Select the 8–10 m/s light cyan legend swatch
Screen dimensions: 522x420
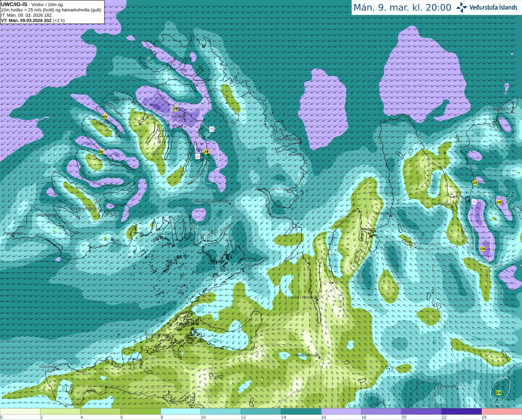pyautogui.click(x=181, y=411)
